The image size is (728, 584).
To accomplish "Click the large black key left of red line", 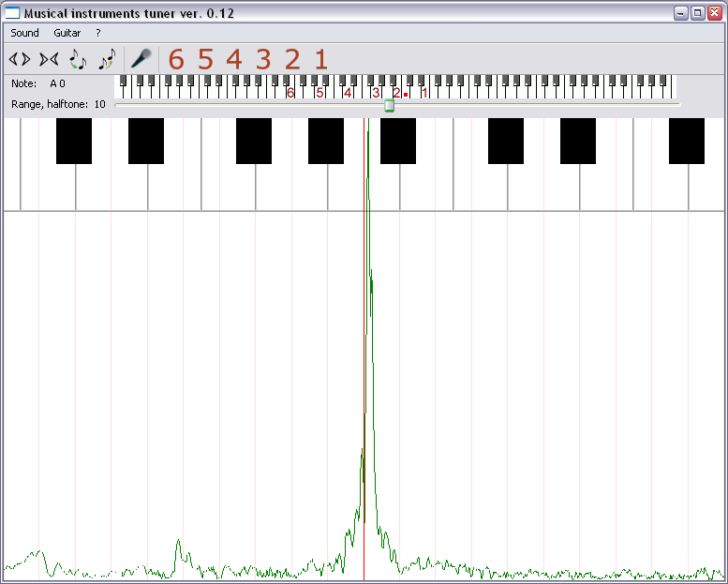I will click(326, 141).
